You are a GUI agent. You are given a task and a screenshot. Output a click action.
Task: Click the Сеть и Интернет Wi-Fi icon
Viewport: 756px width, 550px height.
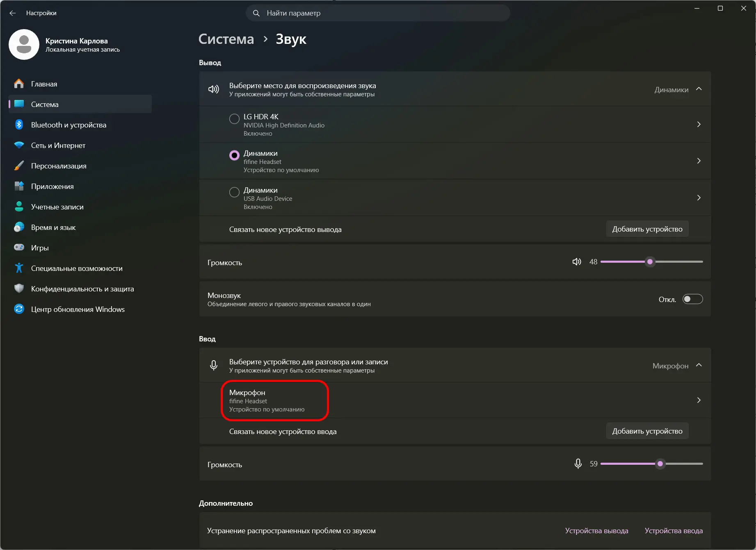point(19,145)
